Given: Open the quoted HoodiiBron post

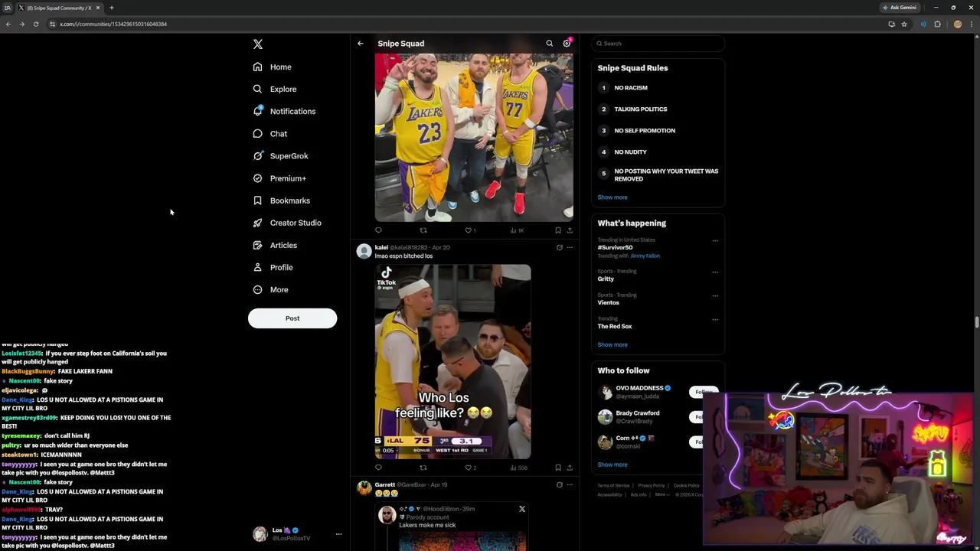Looking at the screenshot, I should pyautogui.click(x=452, y=527).
